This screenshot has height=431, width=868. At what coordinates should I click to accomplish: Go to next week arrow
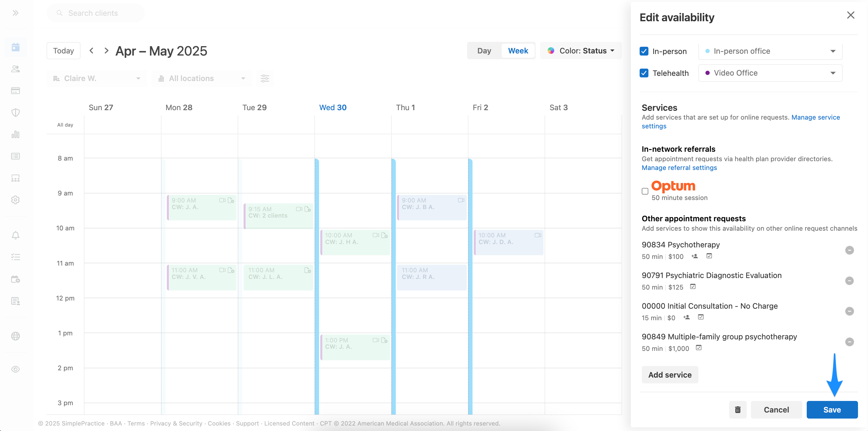106,51
